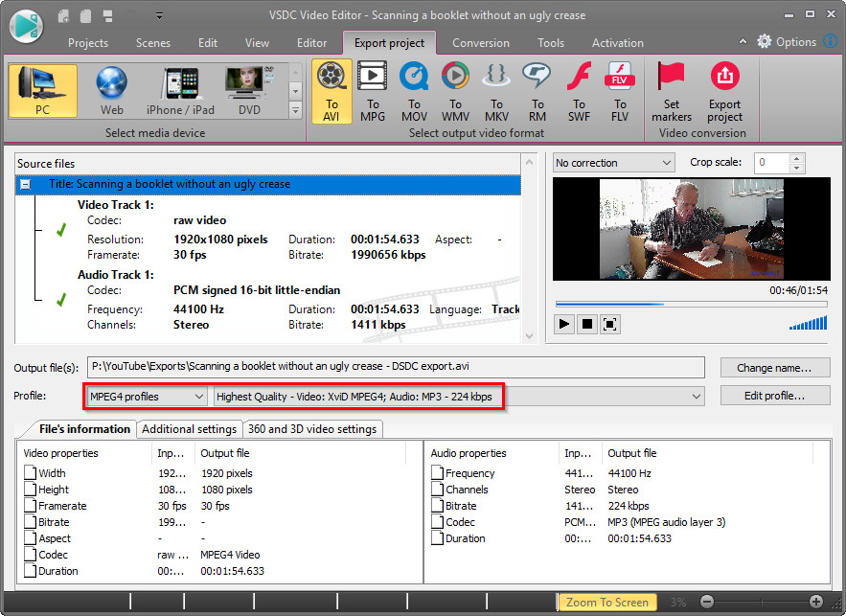Toggle the Audio Track 1 green checkmark
The width and height of the screenshot is (846, 616).
pos(60,300)
